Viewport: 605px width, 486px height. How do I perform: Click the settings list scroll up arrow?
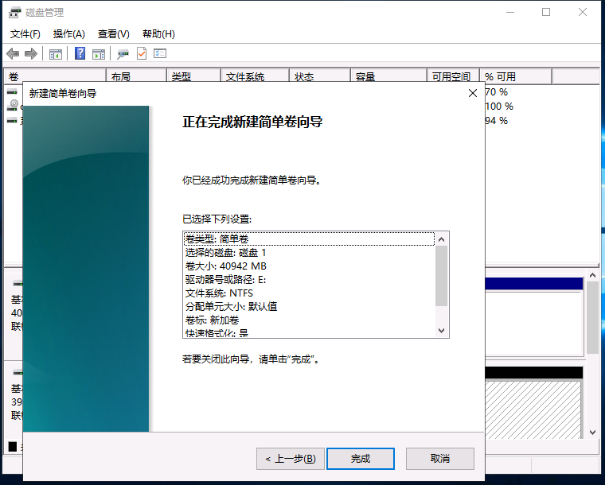(x=442, y=239)
